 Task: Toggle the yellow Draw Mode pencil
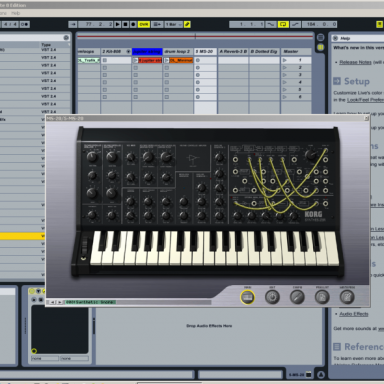[187, 24]
